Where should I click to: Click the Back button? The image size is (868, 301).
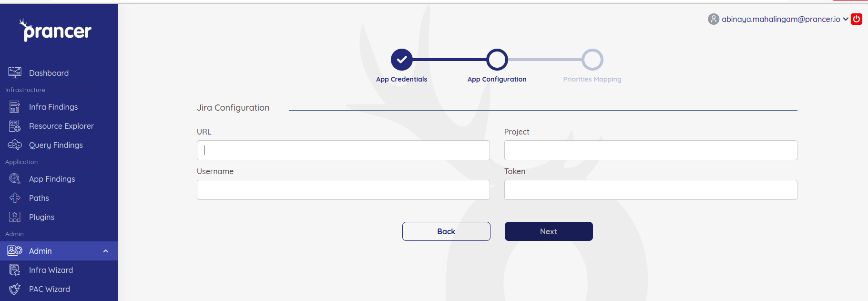(x=446, y=231)
